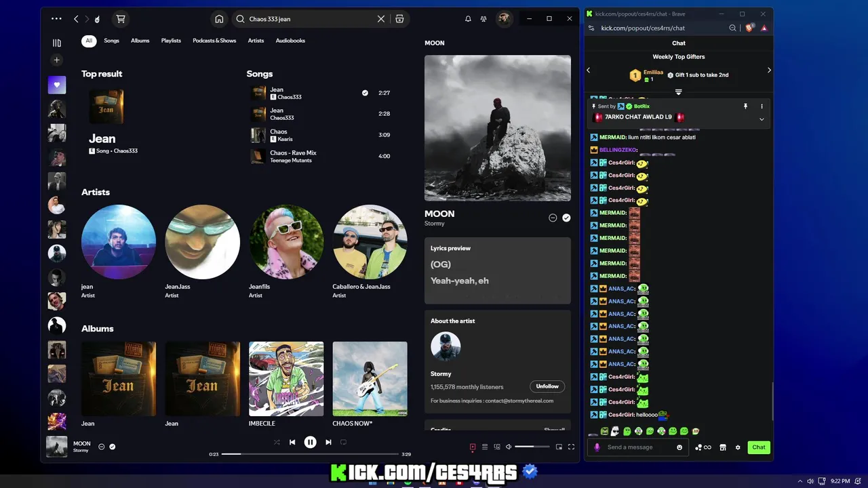This screenshot has width=868, height=488.
Task: Open the three-dot menu in the player title bar
Action: [56, 19]
